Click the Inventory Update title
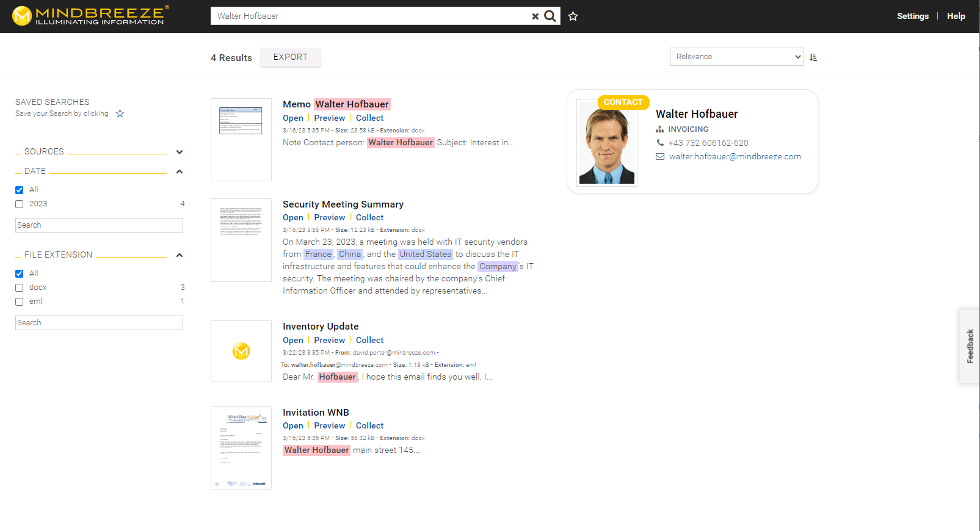Screen dimensions: 980x531 point(321,327)
